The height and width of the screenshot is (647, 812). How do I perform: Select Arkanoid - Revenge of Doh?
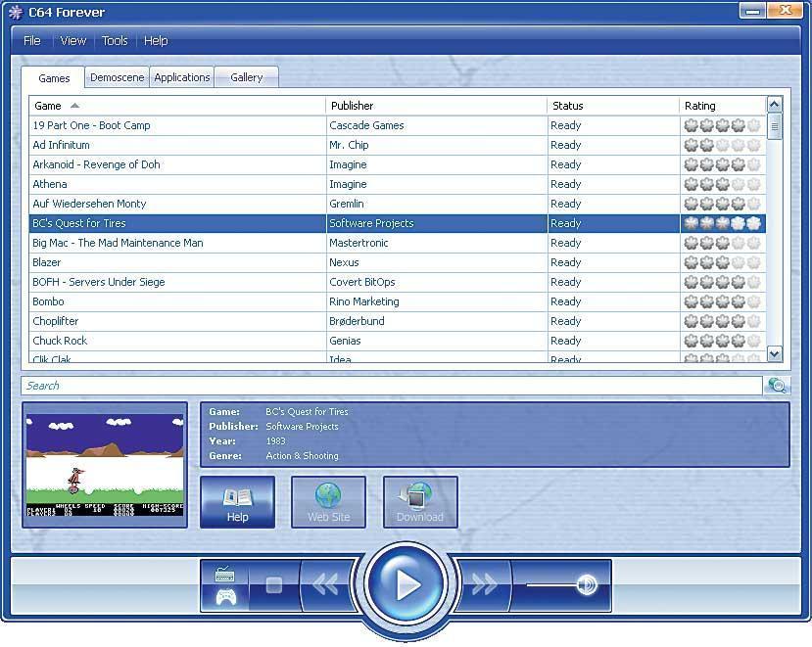coord(398,164)
